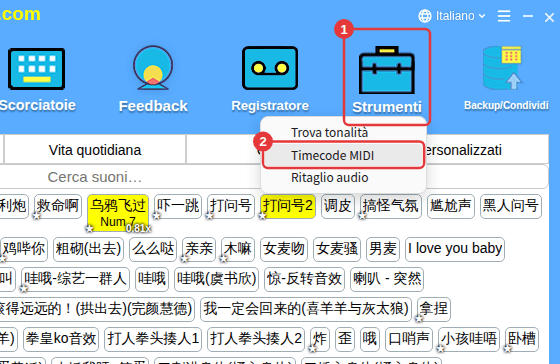This screenshot has height=364, width=560.
Task: Open the Backup/Condividi database icon
Action: coord(502,68)
